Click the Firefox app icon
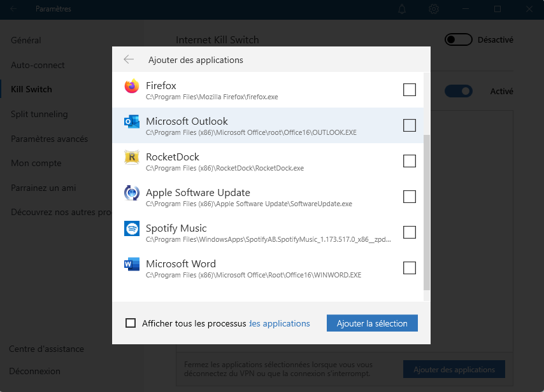The image size is (544, 392). [x=132, y=87]
